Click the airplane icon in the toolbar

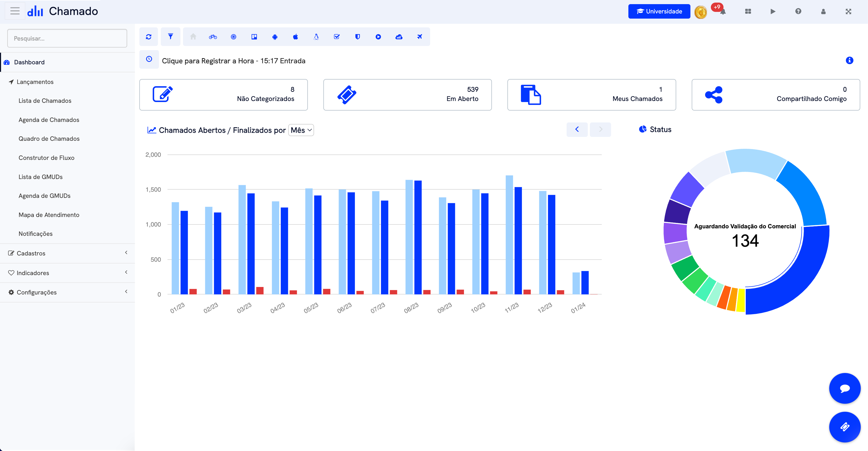(419, 36)
